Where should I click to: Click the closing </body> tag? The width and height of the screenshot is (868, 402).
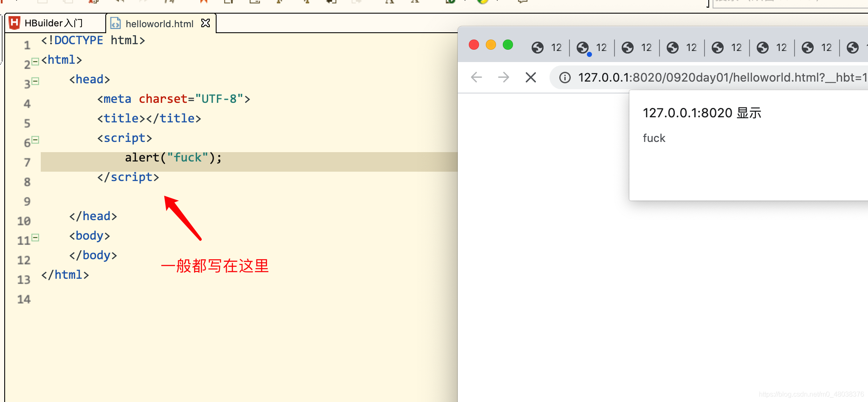[x=93, y=255]
